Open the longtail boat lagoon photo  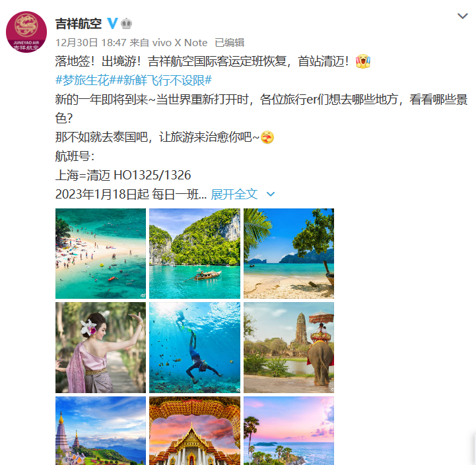click(x=195, y=253)
